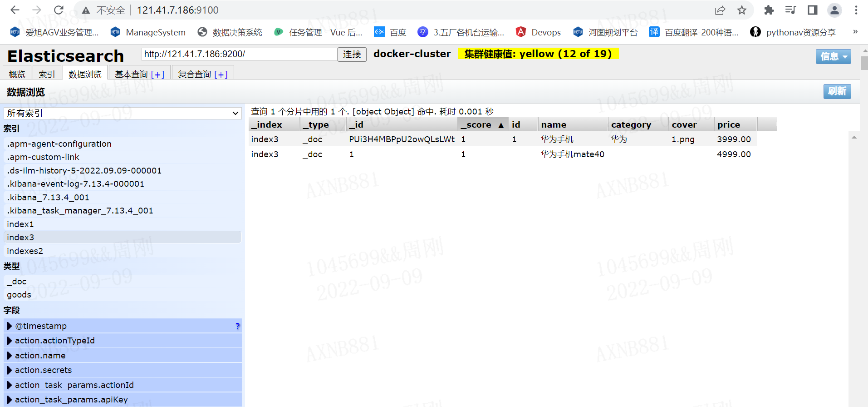Open Devops bookmark
Image resolution: width=868 pixels, height=407 pixels.
click(538, 32)
